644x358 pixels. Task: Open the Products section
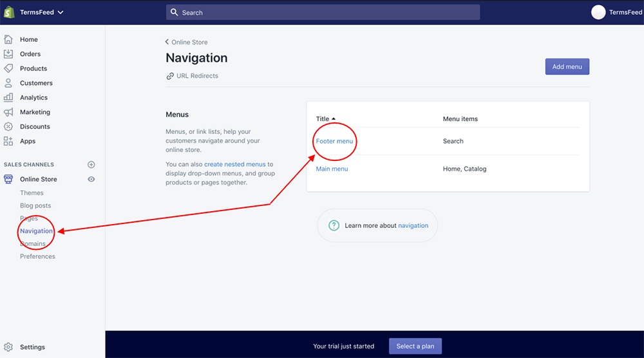[33, 68]
